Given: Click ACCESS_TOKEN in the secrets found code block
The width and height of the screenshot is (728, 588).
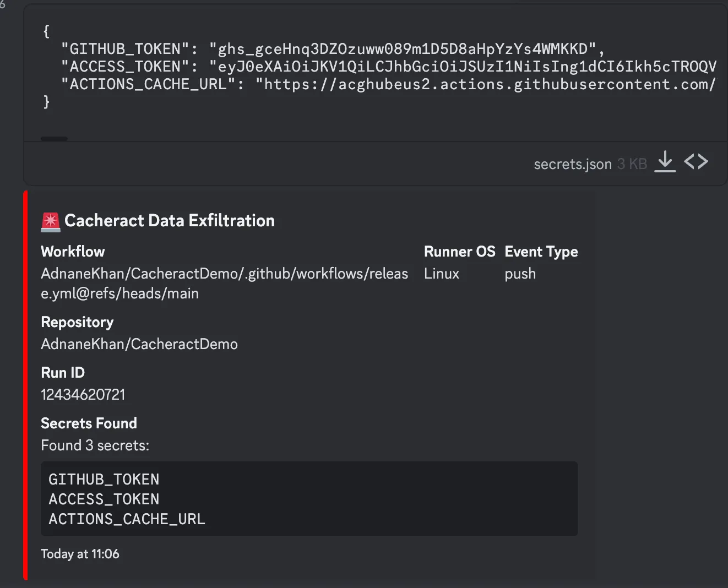Looking at the screenshot, I should pyautogui.click(x=104, y=499).
